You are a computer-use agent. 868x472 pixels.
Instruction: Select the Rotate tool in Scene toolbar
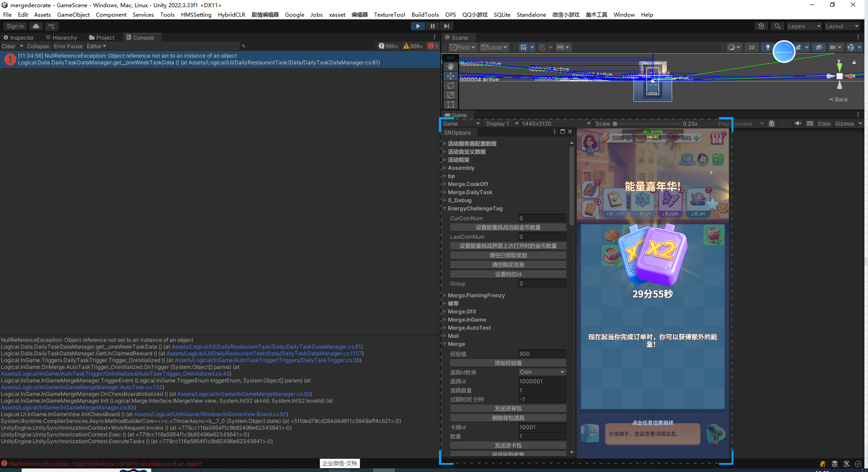tap(451, 86)
